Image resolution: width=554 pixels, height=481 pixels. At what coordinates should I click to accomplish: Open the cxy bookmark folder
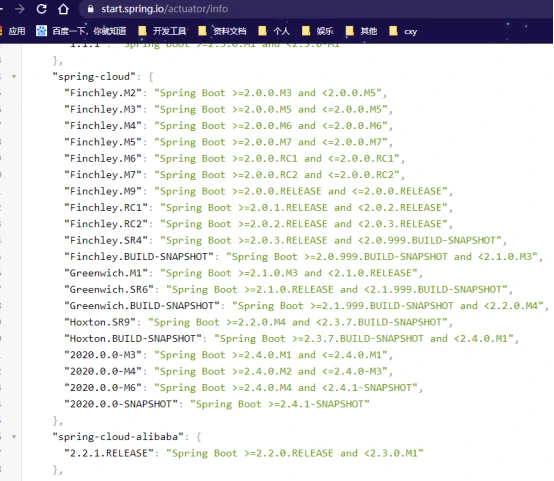[403, 31]
